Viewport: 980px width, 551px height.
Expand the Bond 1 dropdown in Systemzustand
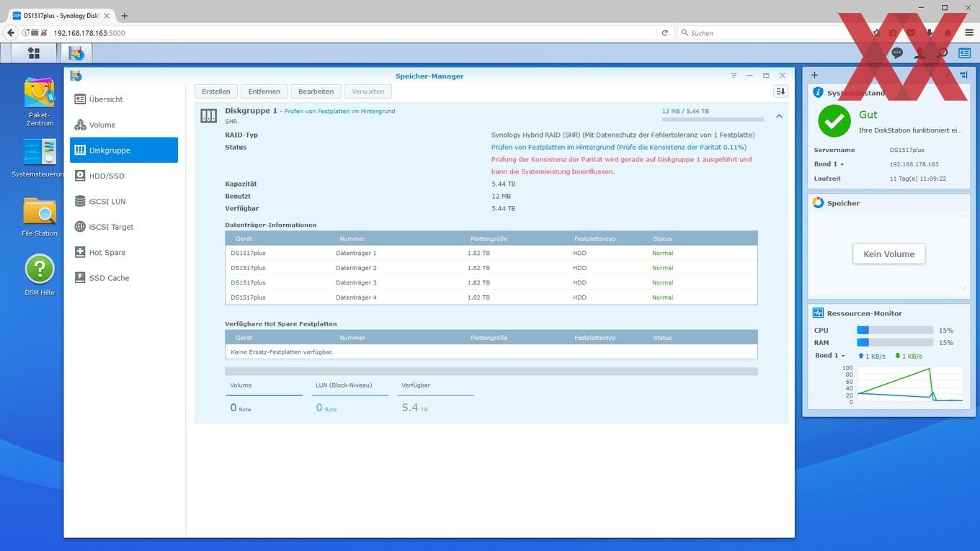[x=829, y=164]
